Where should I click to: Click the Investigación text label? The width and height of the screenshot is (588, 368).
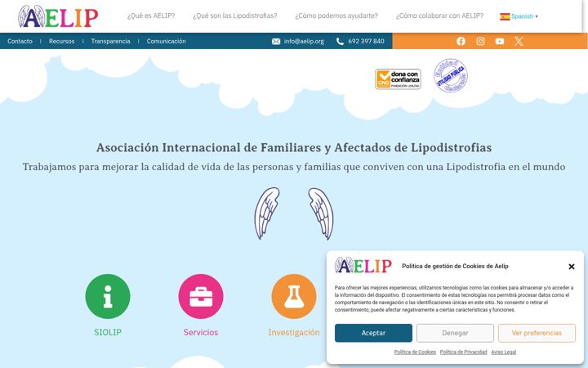(294, 332)
